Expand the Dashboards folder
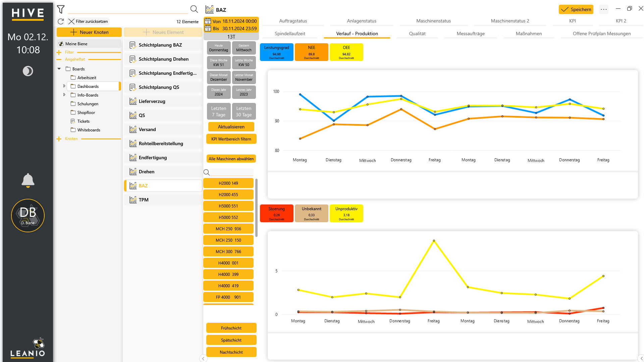Viewport: 644px width, 362px height. (x=64, y=86)
